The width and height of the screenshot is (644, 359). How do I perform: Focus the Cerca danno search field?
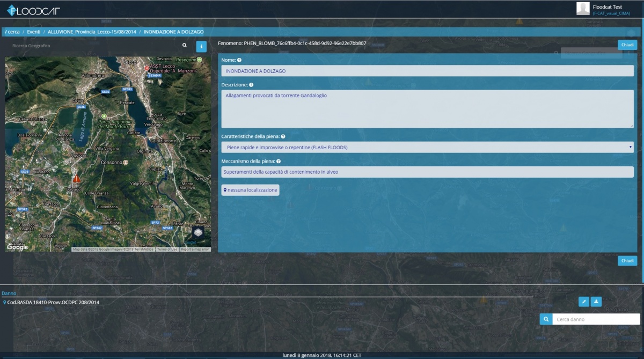pyautogui.click(x=596, y=319)
